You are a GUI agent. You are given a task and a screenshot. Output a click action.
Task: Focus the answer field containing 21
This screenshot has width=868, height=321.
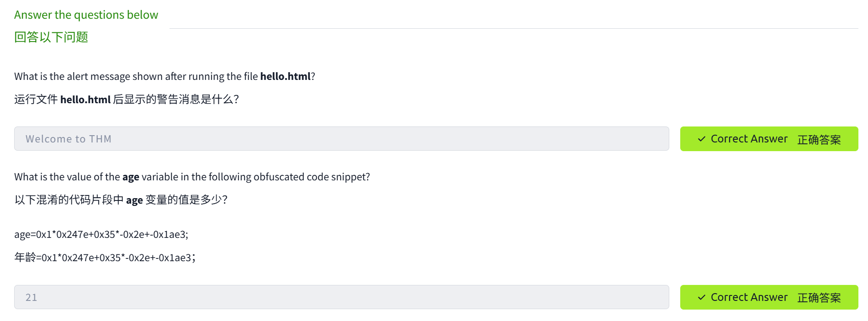pyautogui.click(x=341, y=297)
